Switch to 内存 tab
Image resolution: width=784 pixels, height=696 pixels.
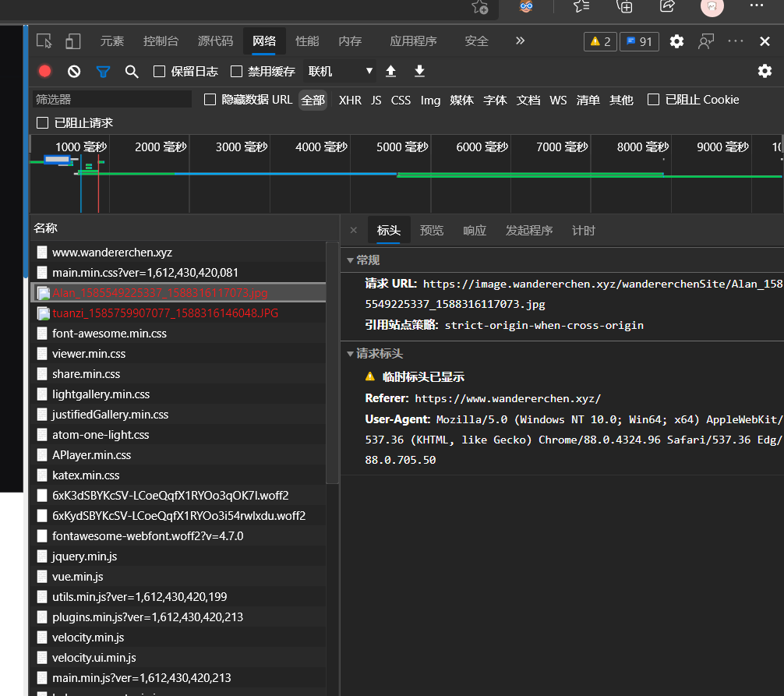coord(350,41)
